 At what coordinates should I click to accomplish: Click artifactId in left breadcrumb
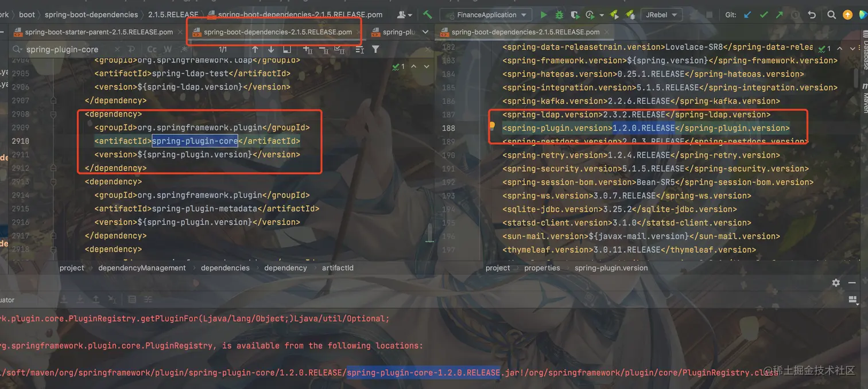tap(338, 268)
